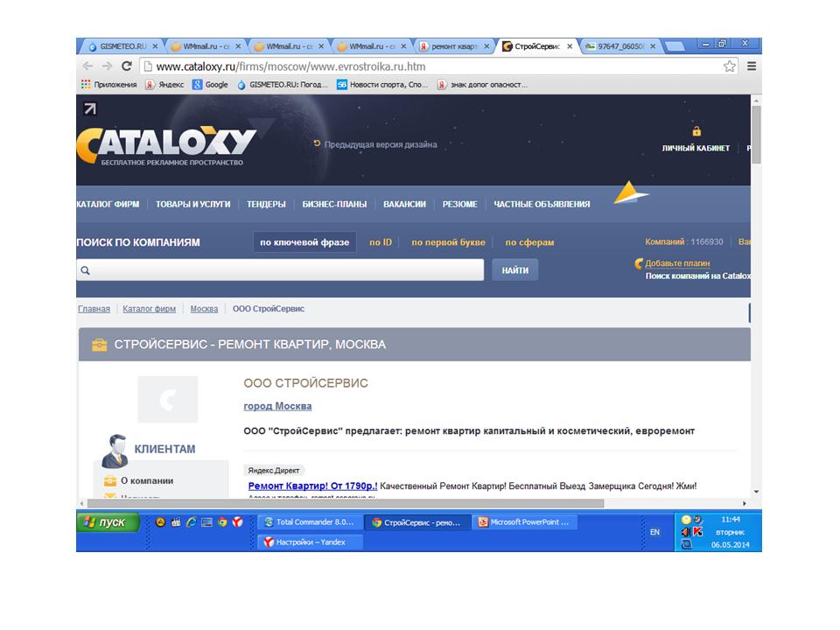Switch to Total Commander in the taskbar

point(310,522)
